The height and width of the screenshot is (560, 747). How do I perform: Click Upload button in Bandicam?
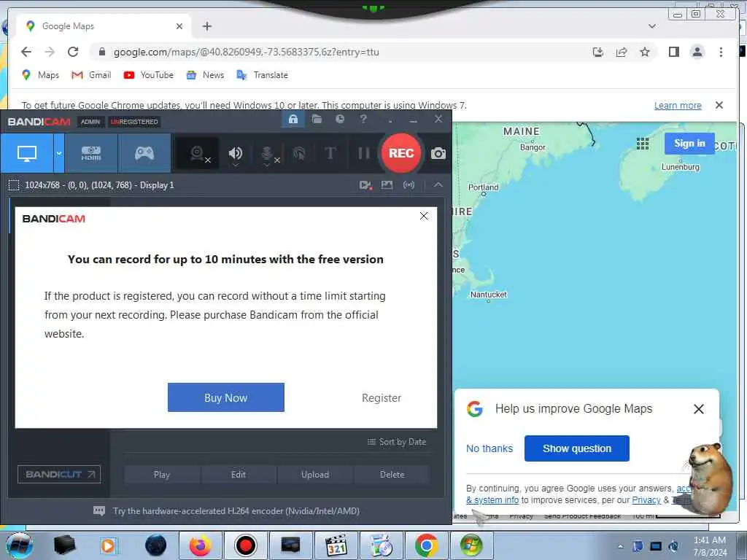point(315,475)
